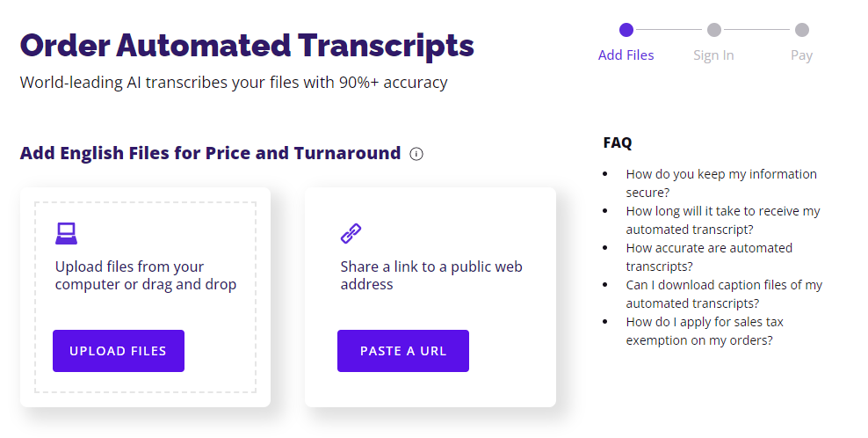Select the Pay step label
The image size is (868, 438).
coord(801,55)
